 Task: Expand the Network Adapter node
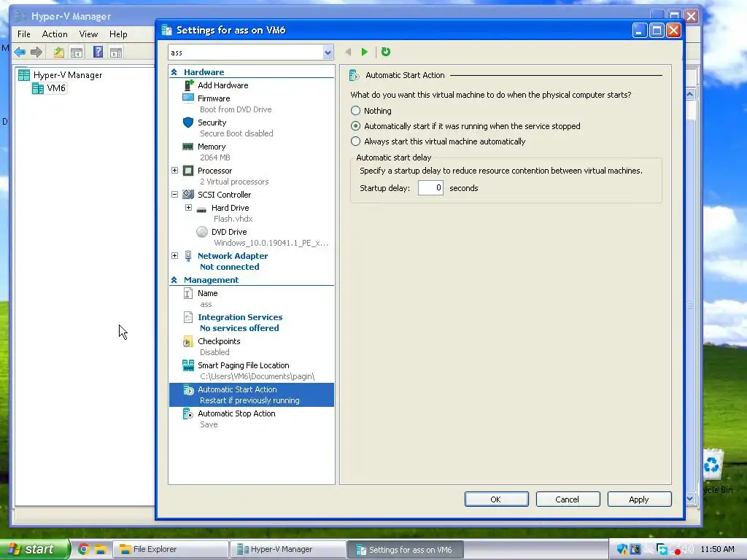pos(175,256)
